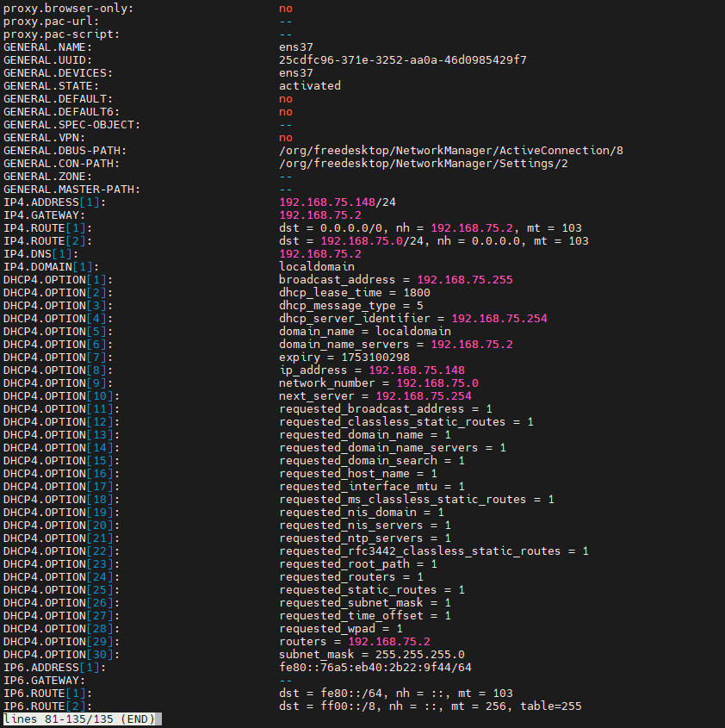Click the requested_domain_name_servers = 1 line
725x728 pixels.
pos(392,448)
